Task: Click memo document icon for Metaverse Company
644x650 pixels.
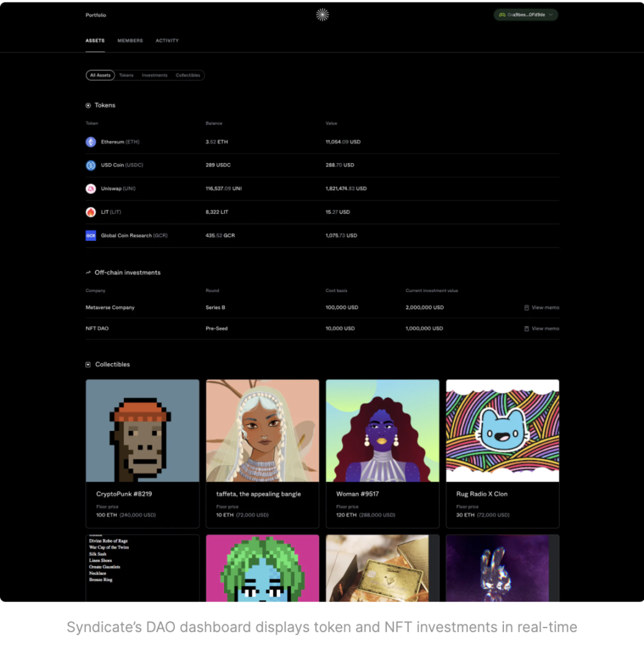Action: pos(526,308)
